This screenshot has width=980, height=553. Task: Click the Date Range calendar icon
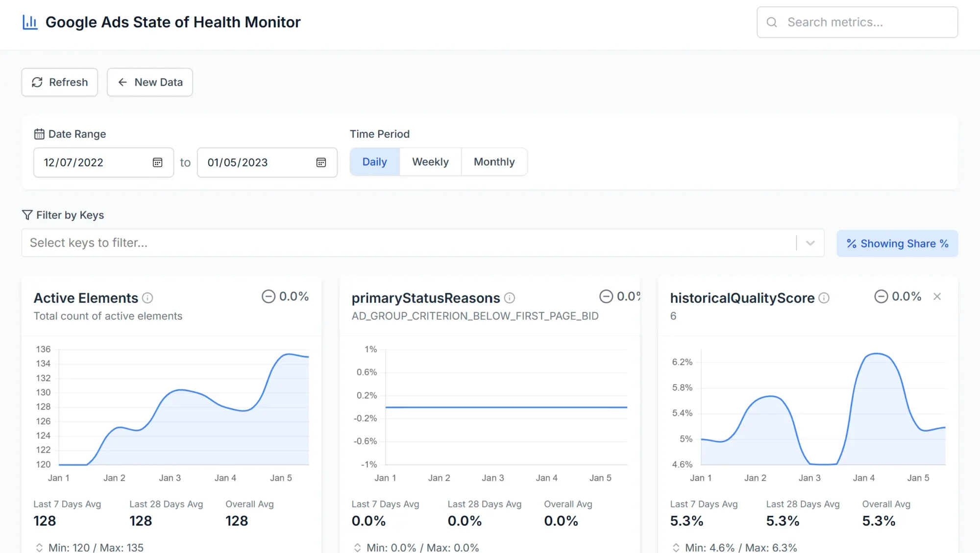pyautogui.click(x=39, y=134)
